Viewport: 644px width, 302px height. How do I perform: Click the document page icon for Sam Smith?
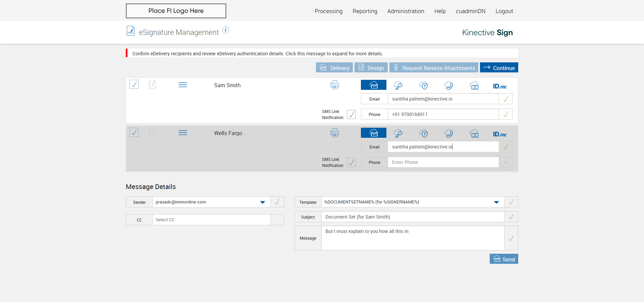click(152, 85)
